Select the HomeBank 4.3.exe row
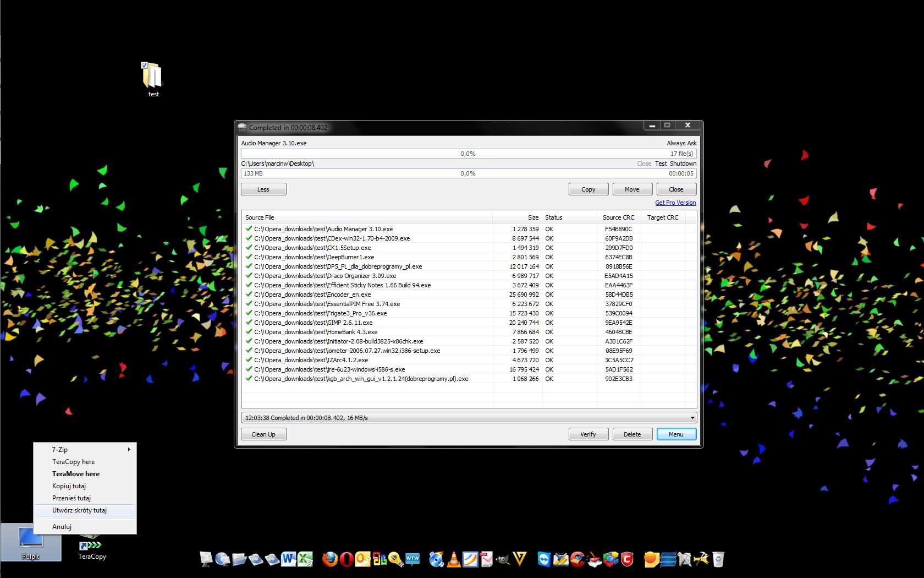 (469, 332)
